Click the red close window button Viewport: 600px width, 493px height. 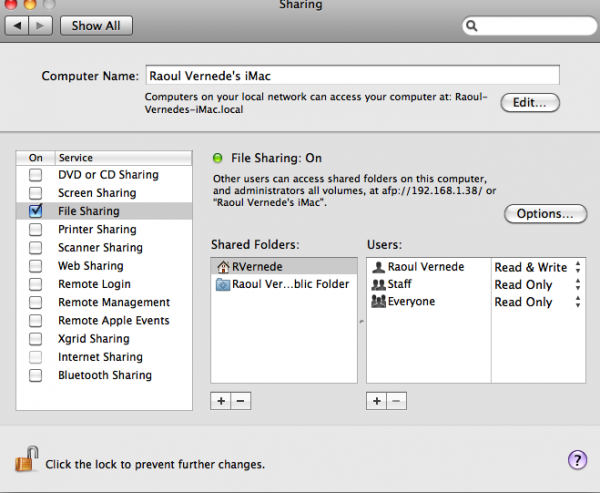(x=11, y=4)
